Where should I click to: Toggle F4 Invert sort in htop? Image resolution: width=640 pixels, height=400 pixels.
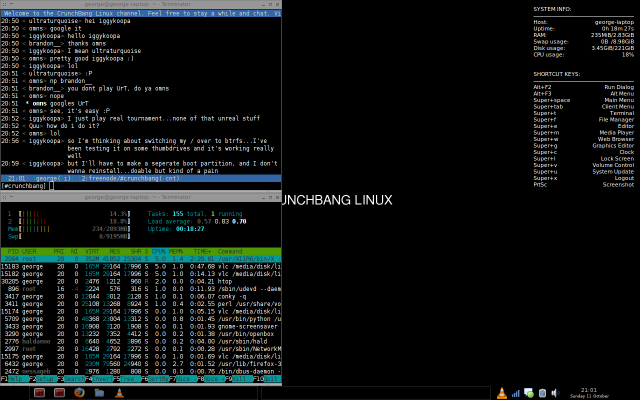(x=99, y=379)
